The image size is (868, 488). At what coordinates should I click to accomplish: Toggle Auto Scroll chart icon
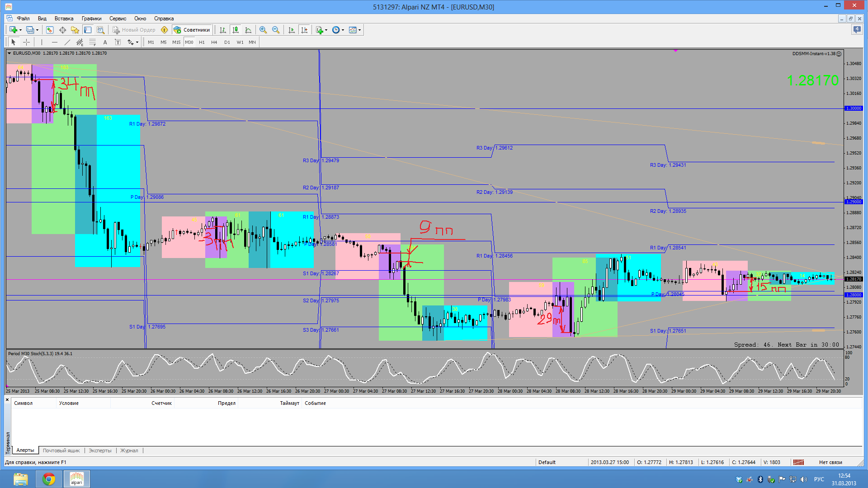tap(292, 30)
